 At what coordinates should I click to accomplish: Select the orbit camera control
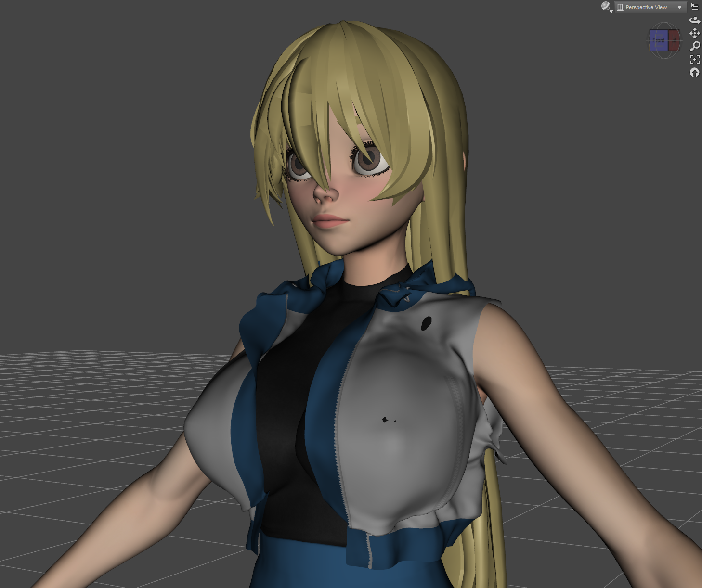(695, 20)
